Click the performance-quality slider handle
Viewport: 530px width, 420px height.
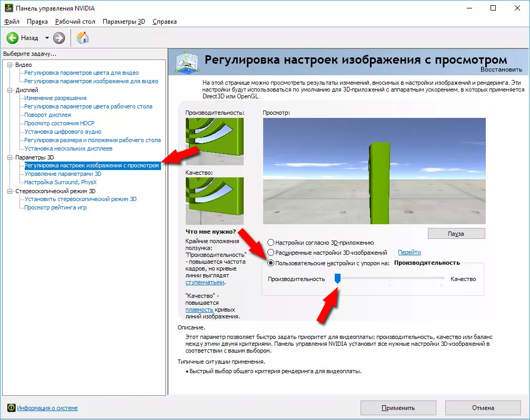(x=338, y=279)
